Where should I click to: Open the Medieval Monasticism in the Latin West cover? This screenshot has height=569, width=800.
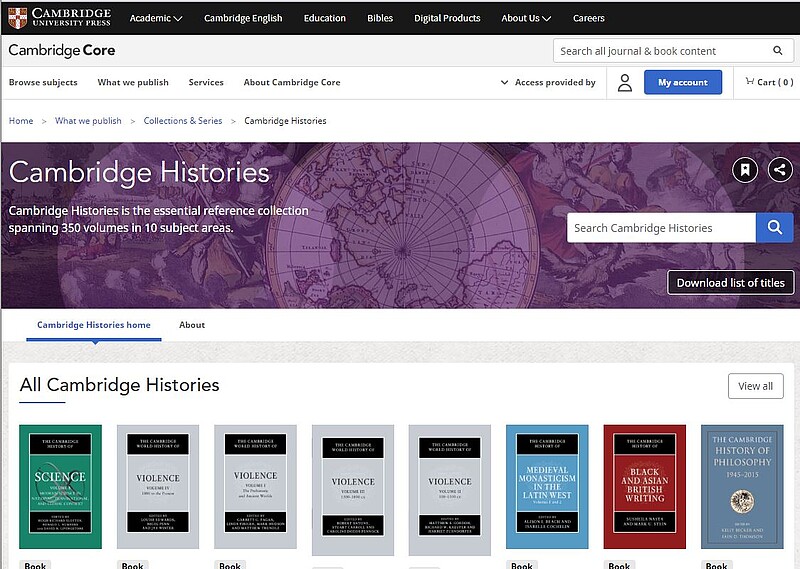(x=547, y=487)
